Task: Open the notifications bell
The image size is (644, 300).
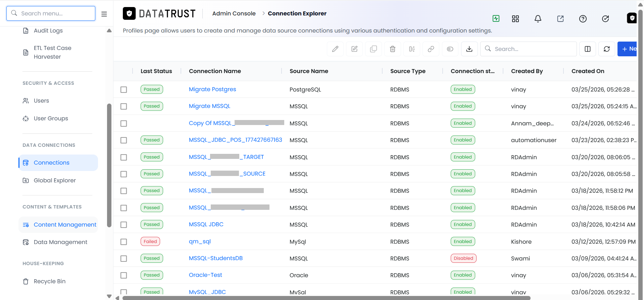Action: [538, 19]
